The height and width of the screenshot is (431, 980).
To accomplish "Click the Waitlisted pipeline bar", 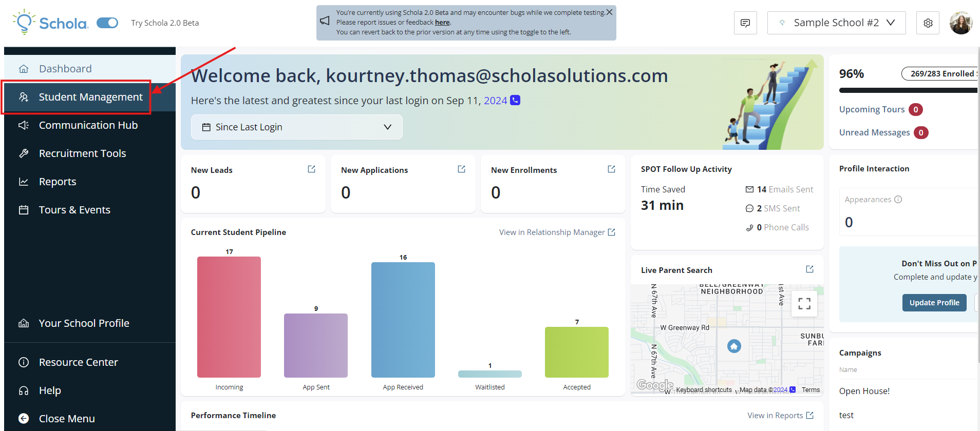I will click(490, 374).
